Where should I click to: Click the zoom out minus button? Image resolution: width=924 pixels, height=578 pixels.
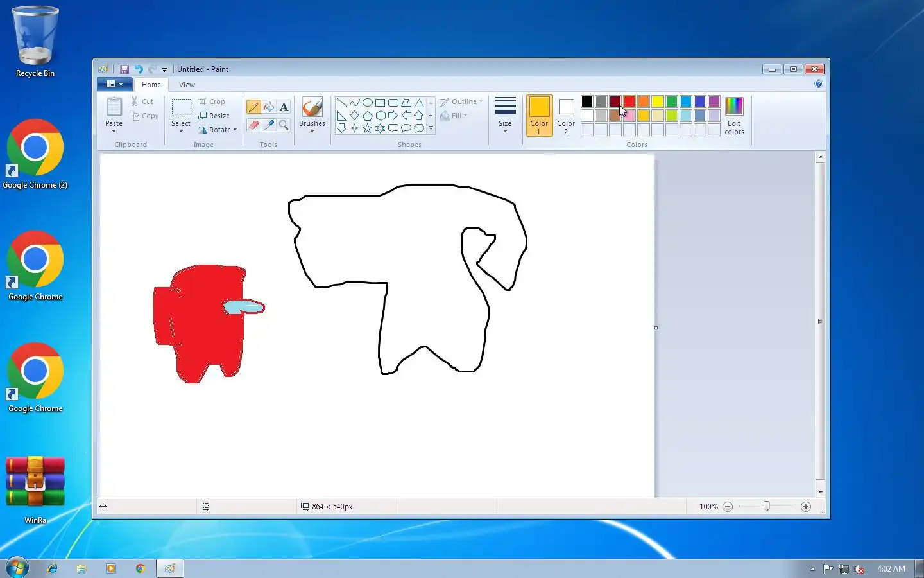tap(728, 507)
